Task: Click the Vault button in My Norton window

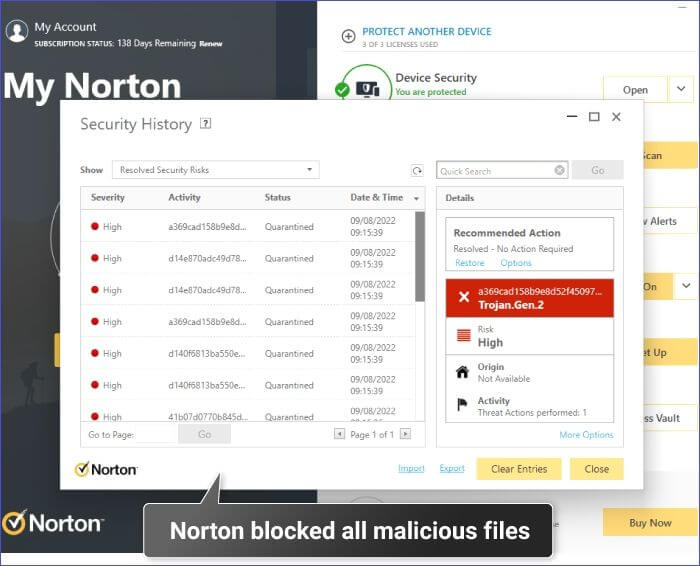Action: pos(670,418)
